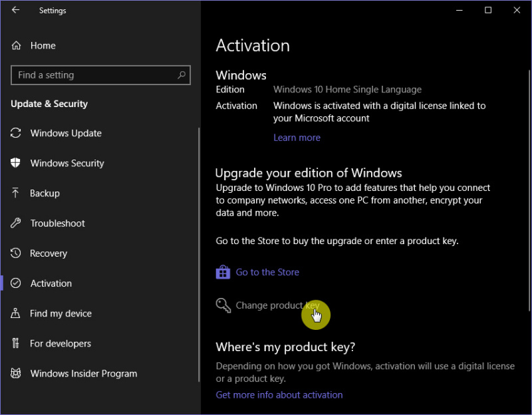Image resolution: width=532 pixels, height=415 pixels.
Task: Click the Backup upward arrow icon
Action: point(15,193)
